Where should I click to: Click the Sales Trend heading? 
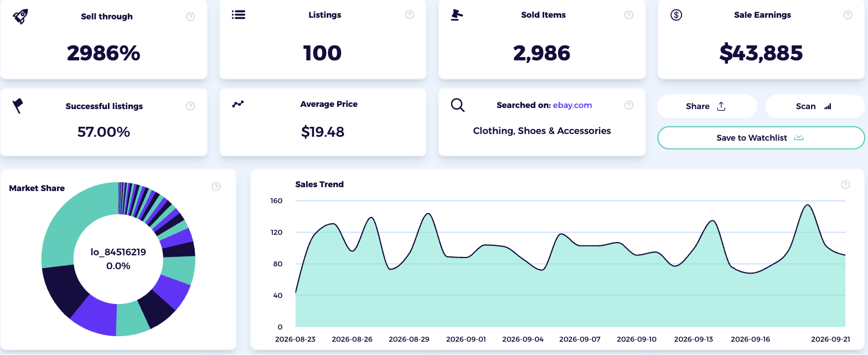(x=319, y=184)
